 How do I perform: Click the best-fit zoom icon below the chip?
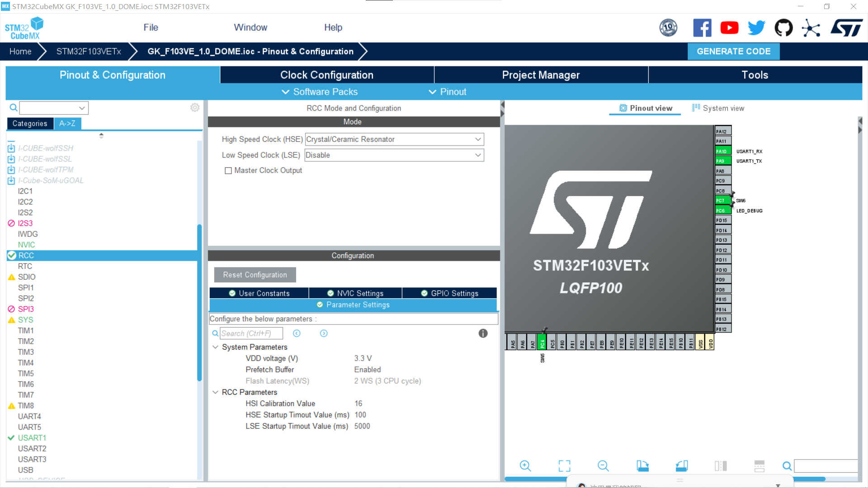point(564,465)
